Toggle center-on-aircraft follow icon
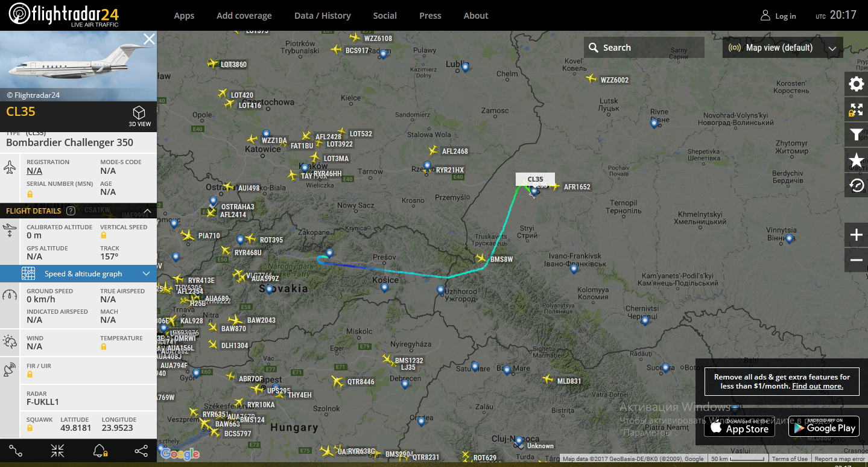The image size is (868, 467). pos(57,451)
